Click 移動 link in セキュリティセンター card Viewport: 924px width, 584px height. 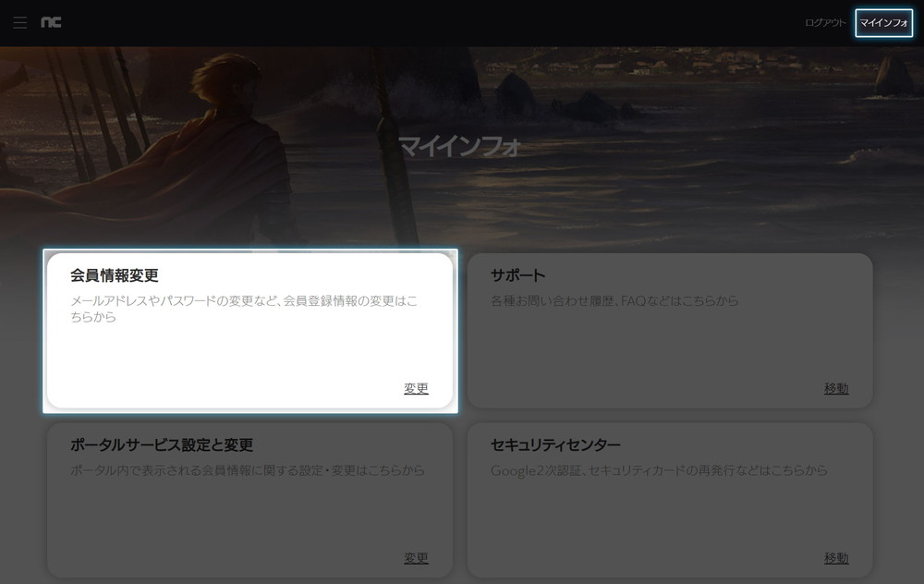click(836, 558)
